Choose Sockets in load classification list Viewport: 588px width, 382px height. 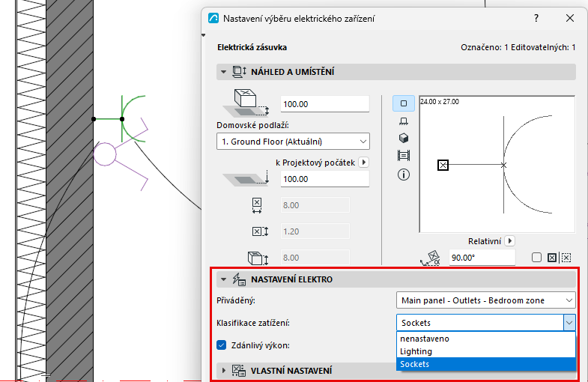pyautogui.click(x=485, y=364)
